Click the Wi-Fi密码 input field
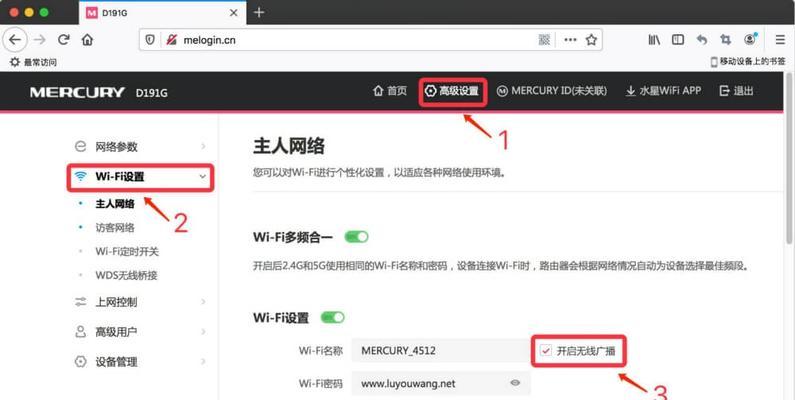 pos(441,383)
